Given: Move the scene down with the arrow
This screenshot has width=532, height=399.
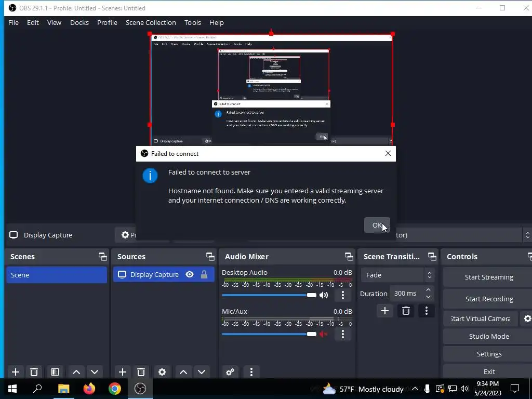Looking at the screenshot, I should click(x=95, y=372).
